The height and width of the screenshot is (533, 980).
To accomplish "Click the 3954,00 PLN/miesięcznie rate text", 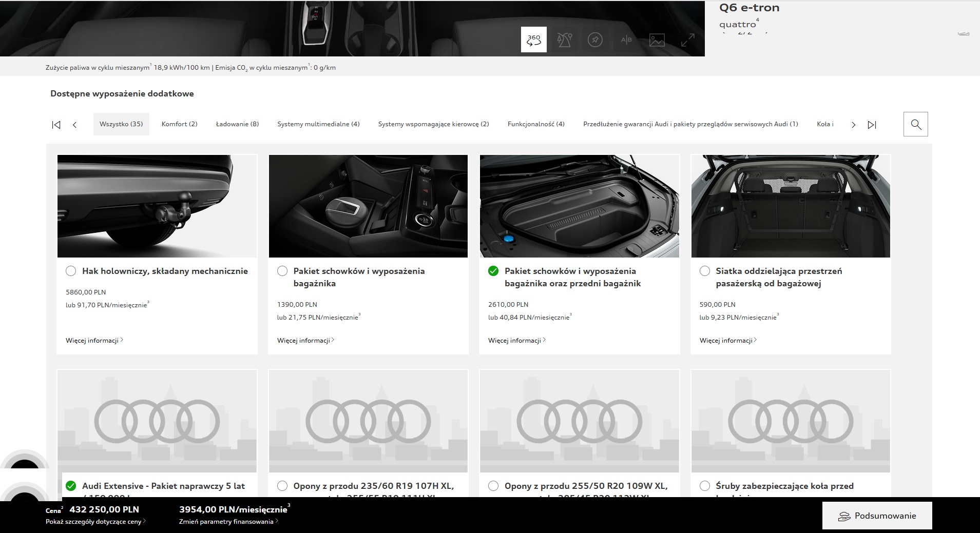I will coord(233,509).
